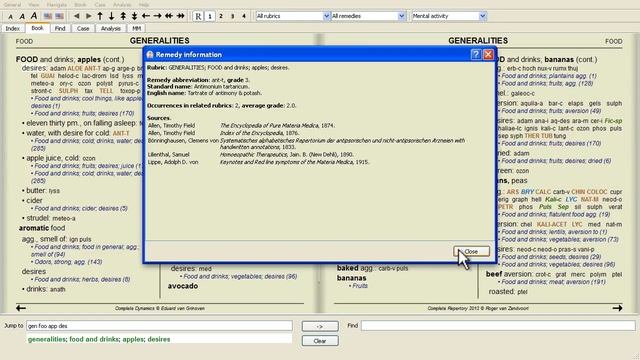Switch to the Case tab
Screen dimensions: 640x360
(83, 29)
